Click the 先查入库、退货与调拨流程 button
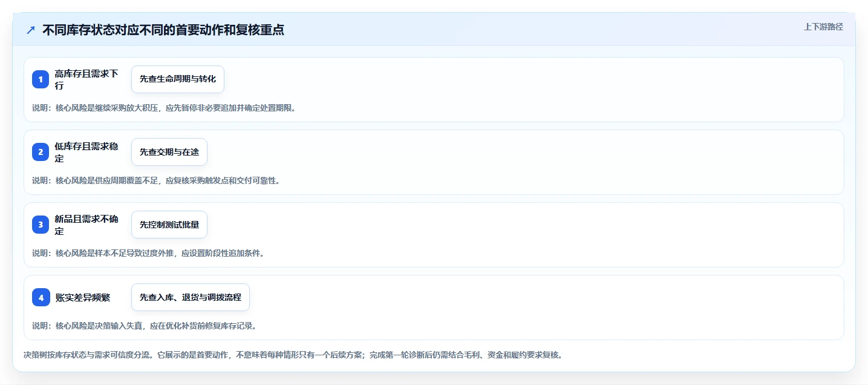The height and width of the screenshot is (385, 868). (191, 297)
